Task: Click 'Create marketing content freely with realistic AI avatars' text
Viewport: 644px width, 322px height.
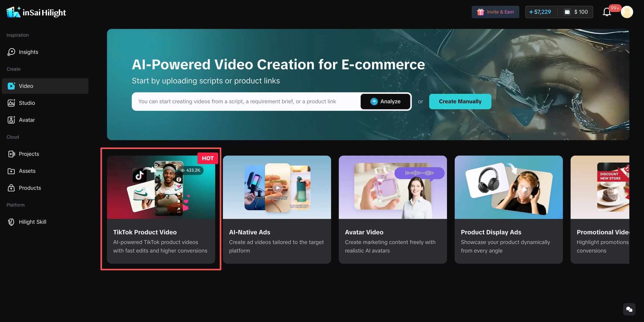Action: [390, 246]
